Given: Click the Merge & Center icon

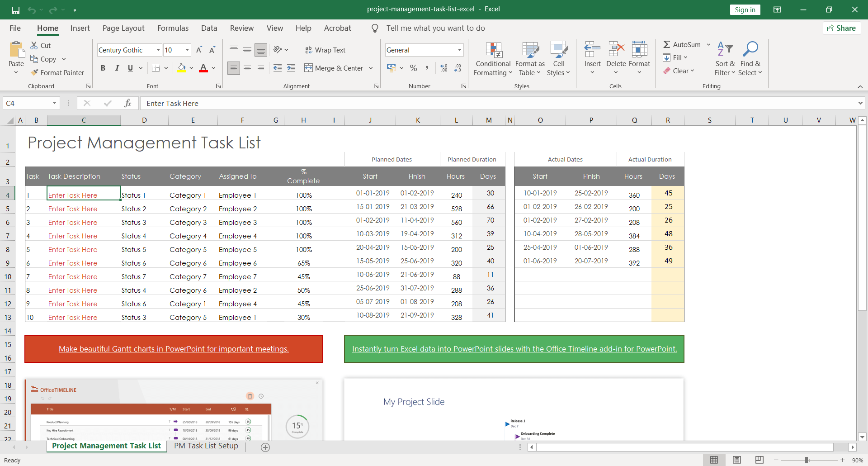Looking at the screenshot, I should coord(309,68).
